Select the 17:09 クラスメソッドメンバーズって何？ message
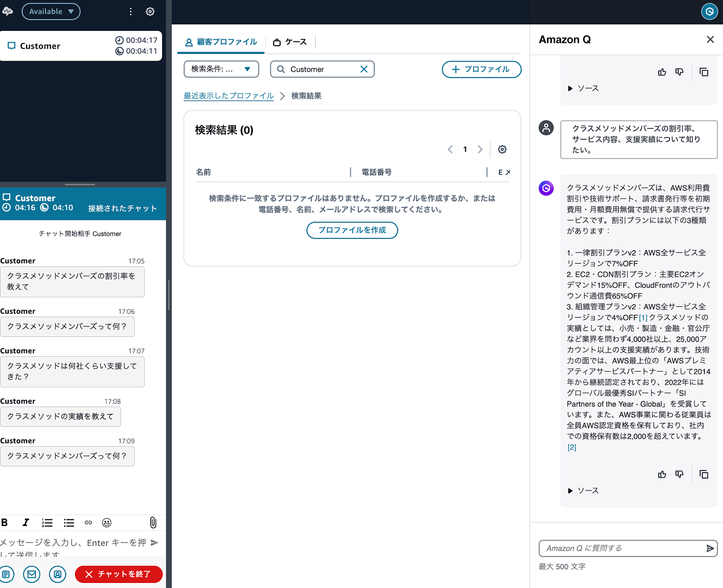The width and height of the screenshot is (723, 588). [x=67, y=456]
